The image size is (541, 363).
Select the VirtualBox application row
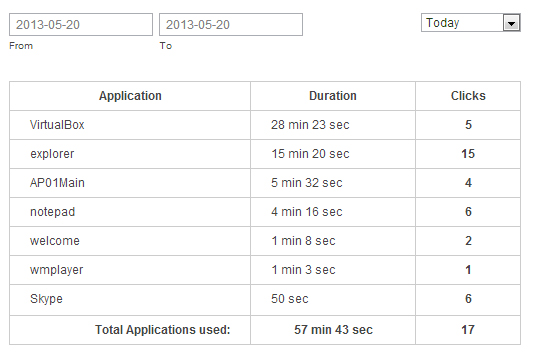(265, 125)
